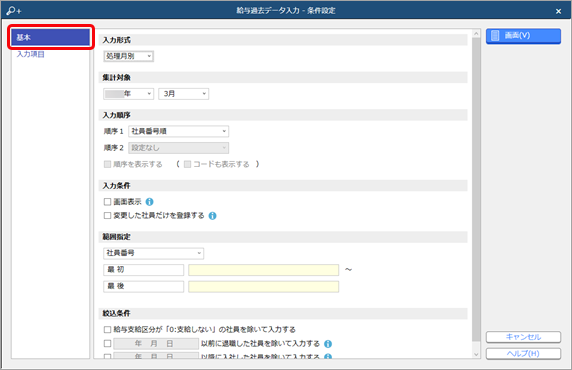
Task: Click the 最後 code input field
Action: (x=143, y=286)
